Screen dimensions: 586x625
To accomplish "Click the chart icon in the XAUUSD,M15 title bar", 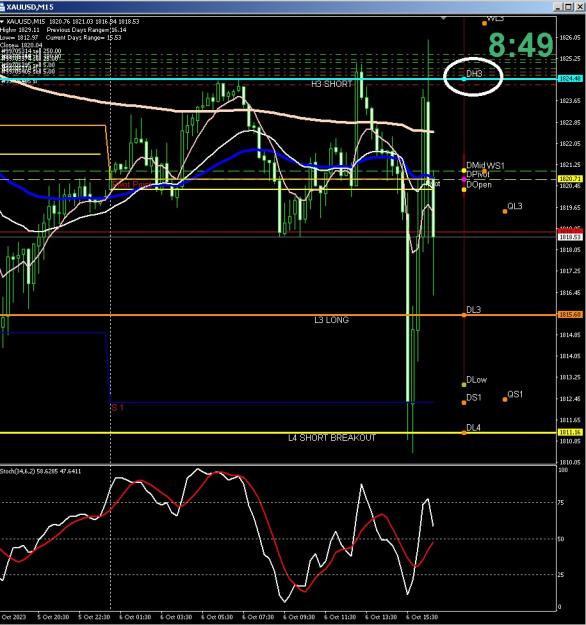I will (3, 7).
